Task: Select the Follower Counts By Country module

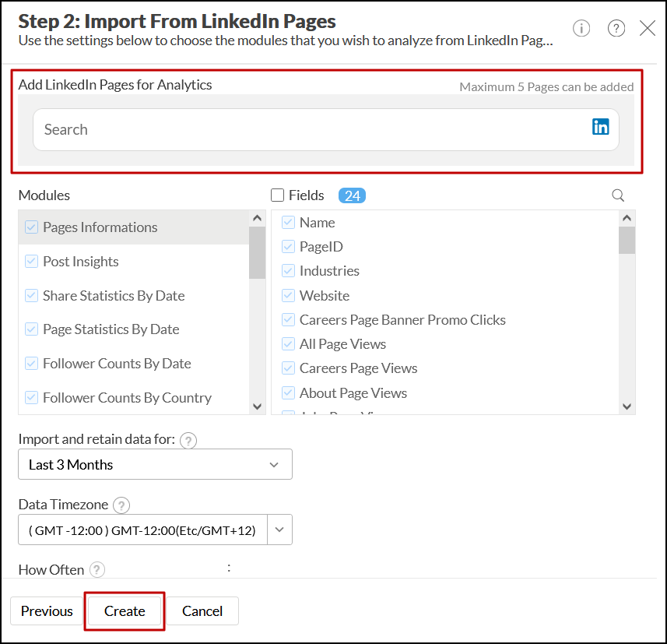Action: (x=127, y=398)
